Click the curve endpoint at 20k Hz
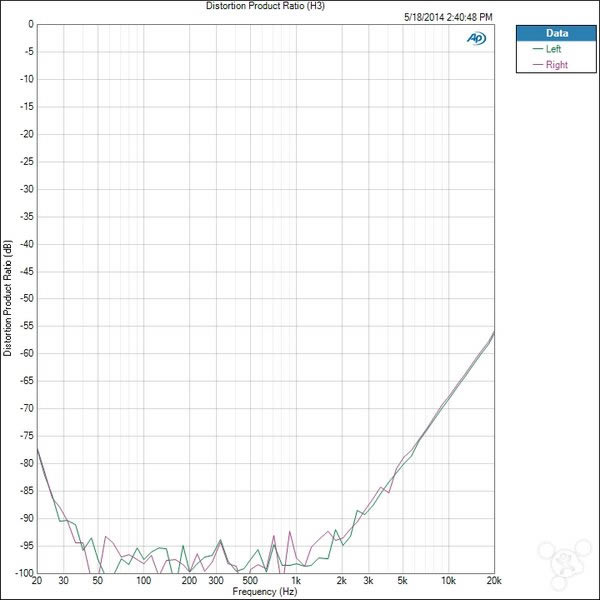The width and height of the screenshot is (600, 600). pyautogui.click(x=494, y=331)
